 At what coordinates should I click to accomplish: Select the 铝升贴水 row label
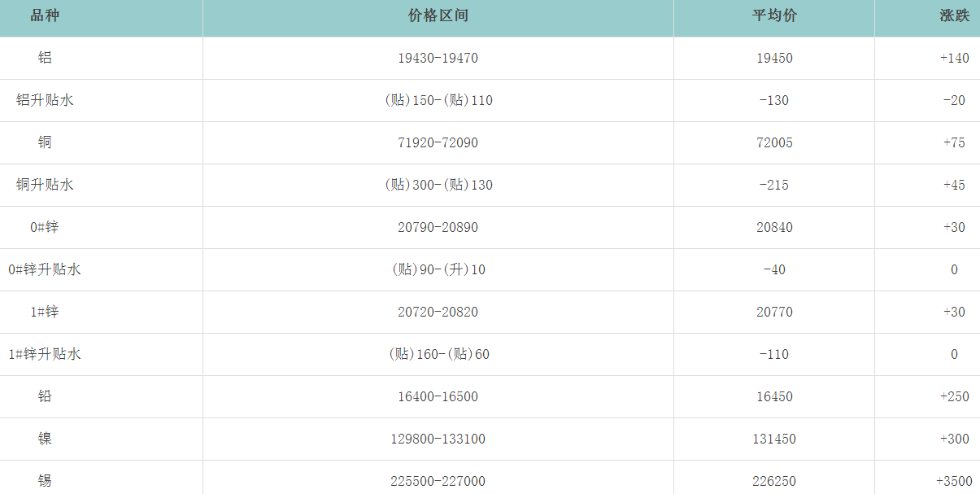(x=45, y=100)
